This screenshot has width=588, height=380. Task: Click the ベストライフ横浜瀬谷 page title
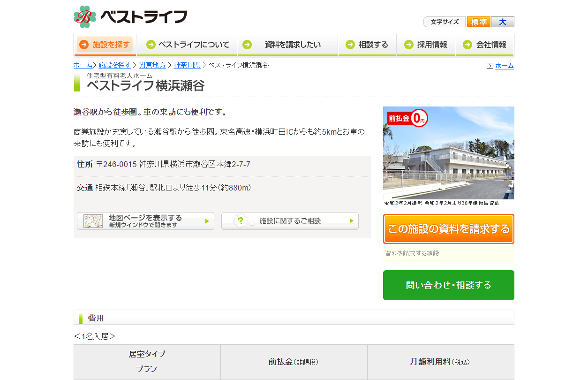[146, 85]
